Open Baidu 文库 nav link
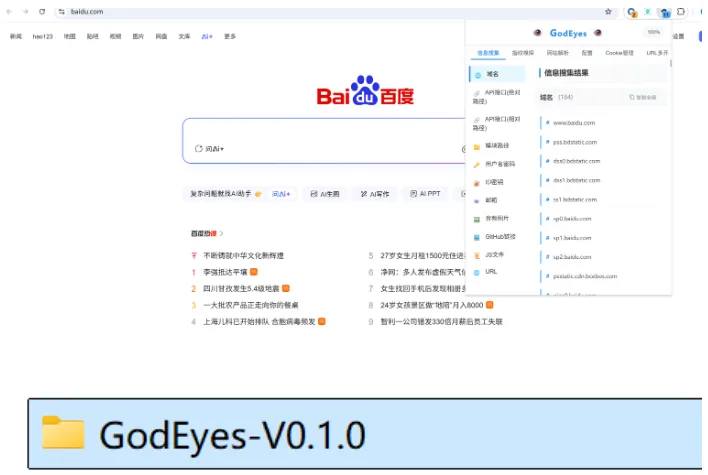Screen dimensions: 708x475 click(184, 36)
